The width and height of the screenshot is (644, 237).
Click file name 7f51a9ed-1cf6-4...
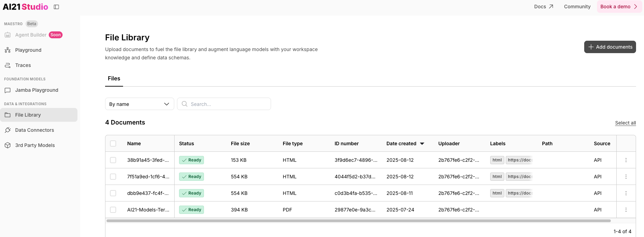point(148,177)
